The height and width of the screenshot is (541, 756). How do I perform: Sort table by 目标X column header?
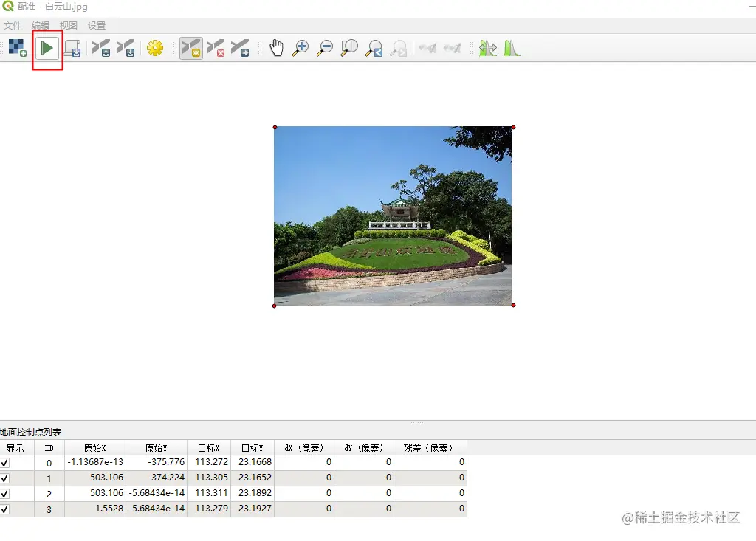coord(209,448)
